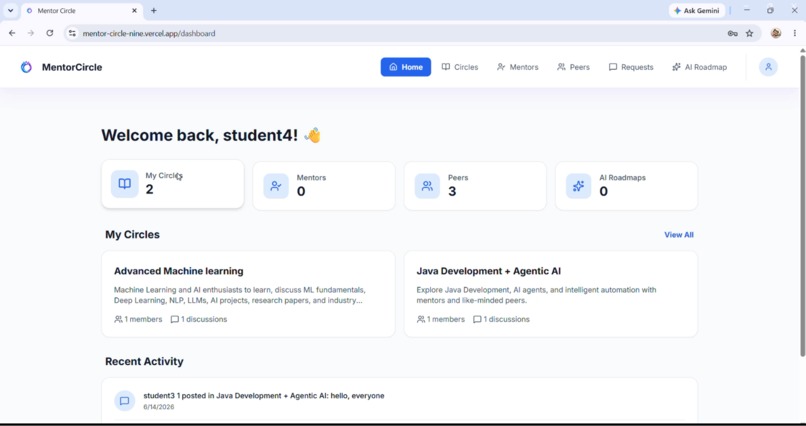Click the Java Development circle description text
Image resolution: width=806 pixels, height=426 pixels.
tap(536, 295)
